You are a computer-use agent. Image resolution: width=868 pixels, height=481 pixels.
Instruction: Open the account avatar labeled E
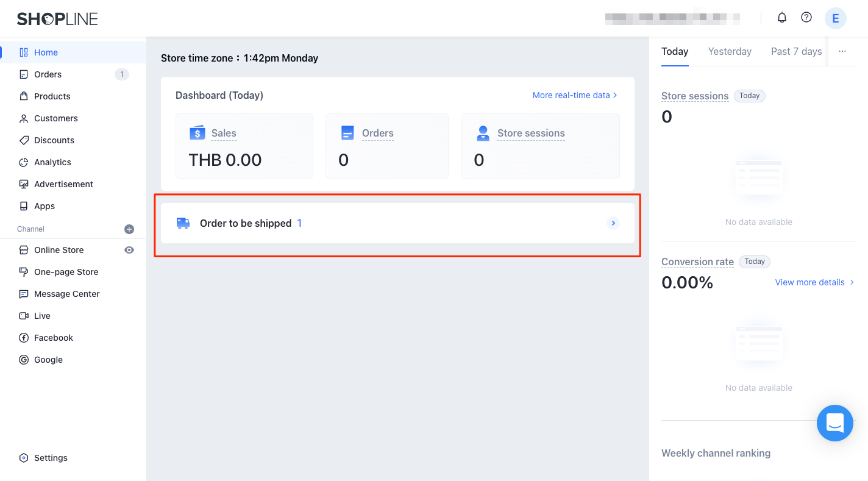(x=835, y=18)
